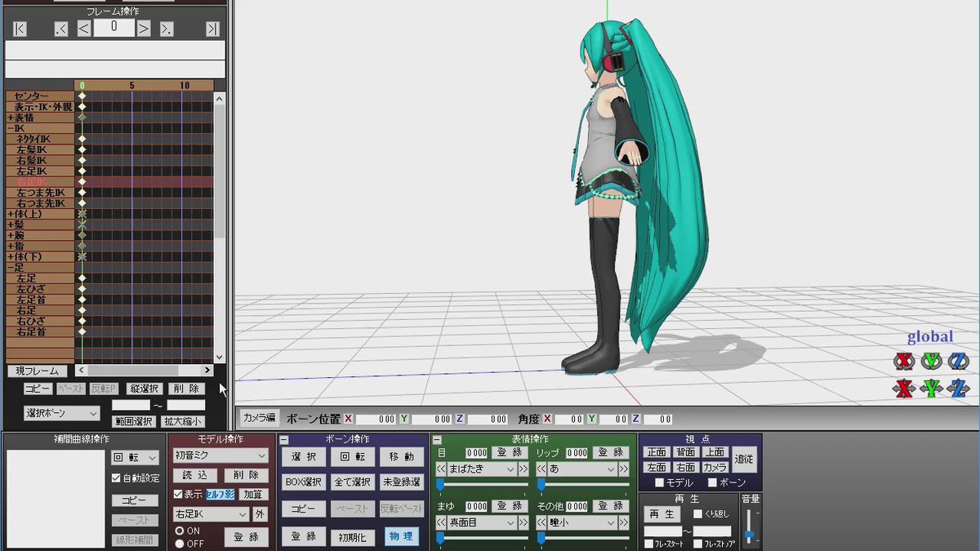Click the green Y rotation axis icon under global
The image size is (980, 551).
click(931, 361)
